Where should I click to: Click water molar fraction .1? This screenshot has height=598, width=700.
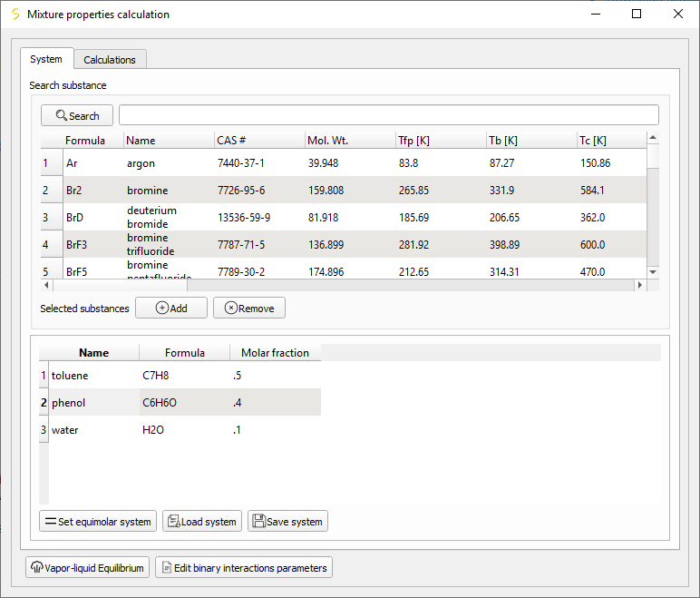click(275, 430)
